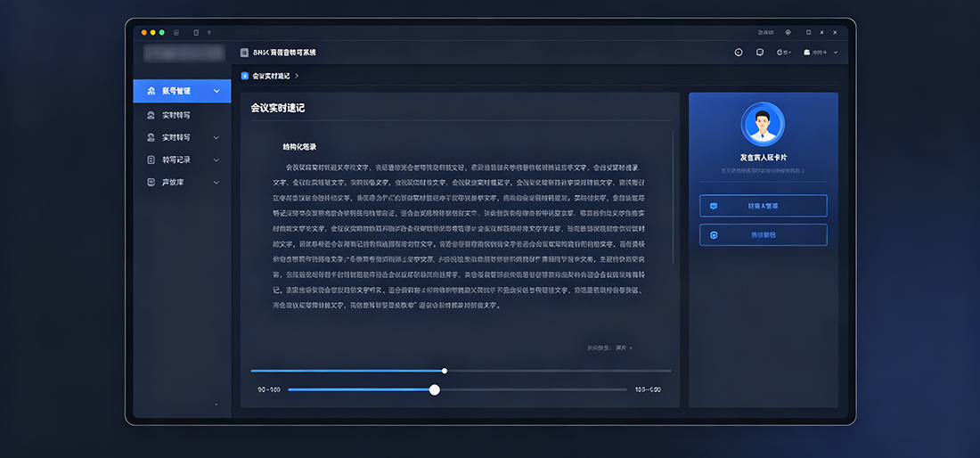Click the red macOS close dot
The width and height of the screenshot is (980, 458).
tap(144, 32)
